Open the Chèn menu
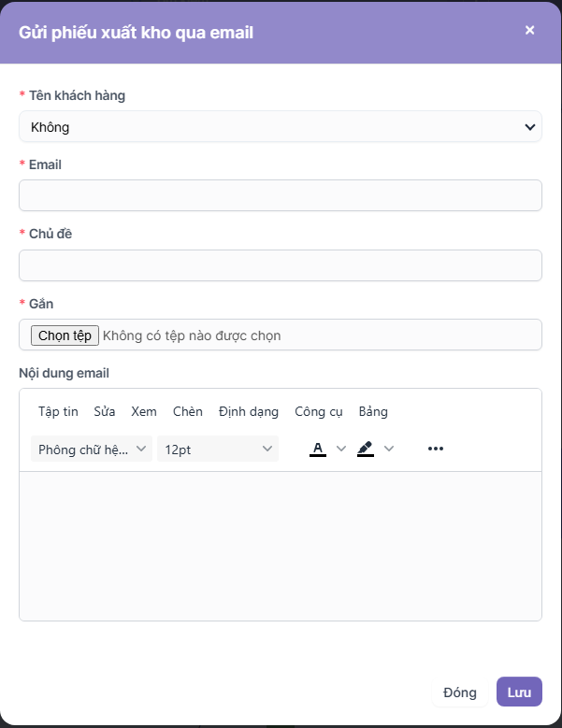 click(x=188, y=411)
